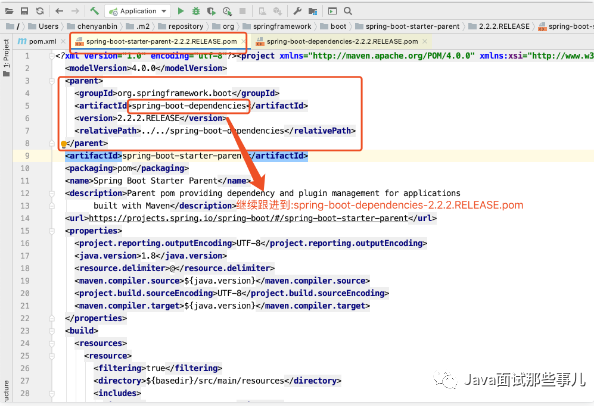Click the .m2 breadcrumb folder
The height and width of the screenshot is (406, 605).
(138, 26)
